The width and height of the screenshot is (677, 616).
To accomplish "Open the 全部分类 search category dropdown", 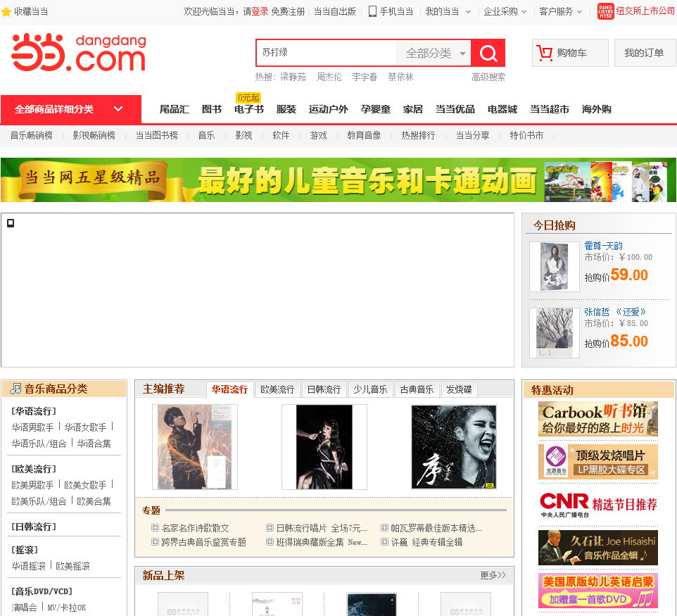I will tap(434, 53).
